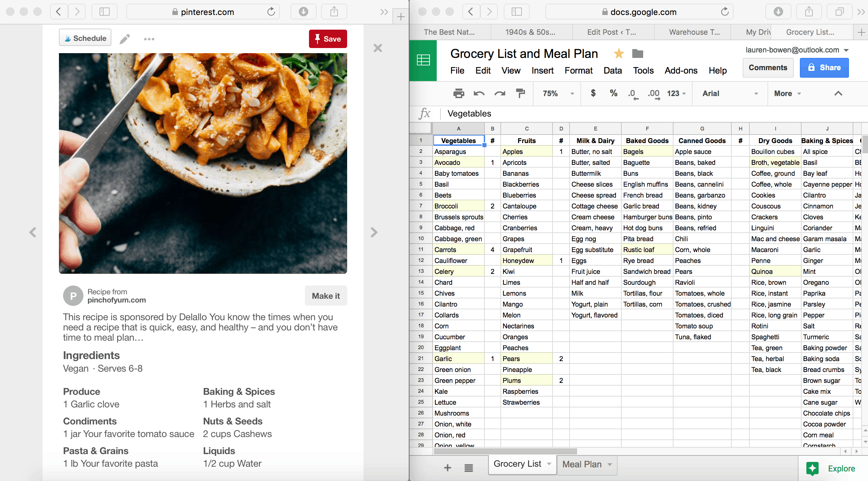Open the Meal Plan sheet tab arrow

click(x=610, y=465)
